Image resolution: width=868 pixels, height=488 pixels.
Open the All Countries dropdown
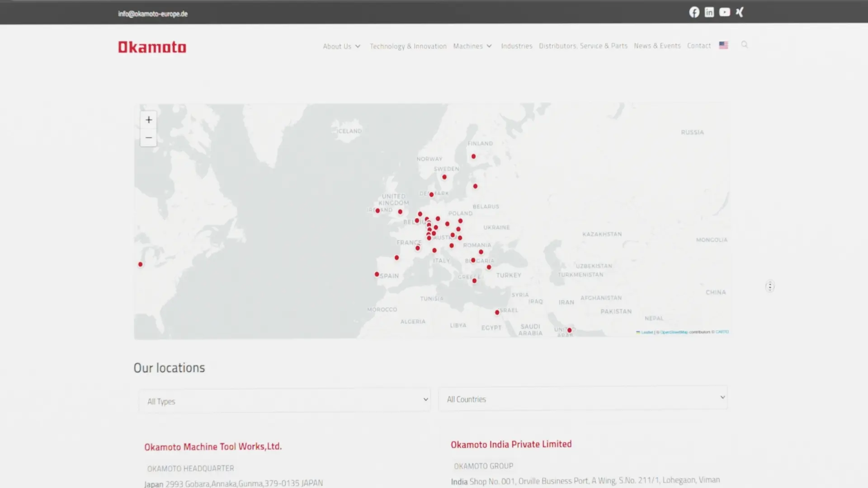tap(583, 399)
